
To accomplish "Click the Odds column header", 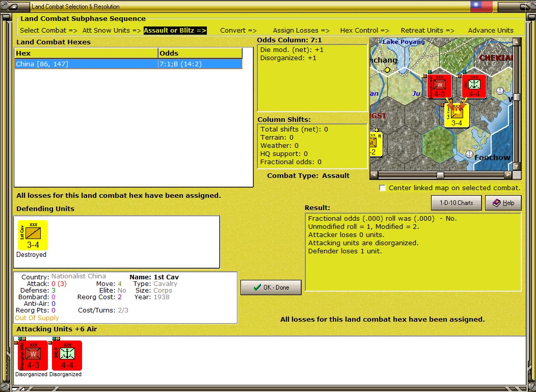I will click(200, 54).
